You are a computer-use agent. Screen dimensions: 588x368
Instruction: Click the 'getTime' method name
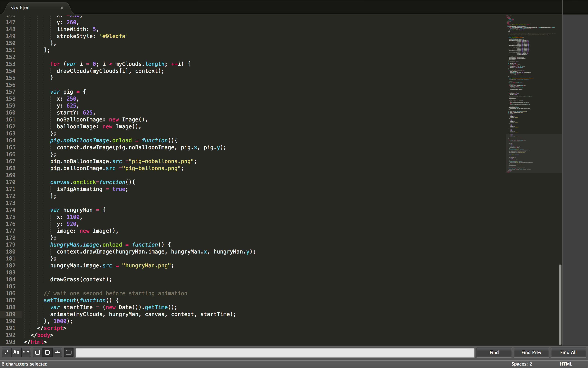click(156, 307)
